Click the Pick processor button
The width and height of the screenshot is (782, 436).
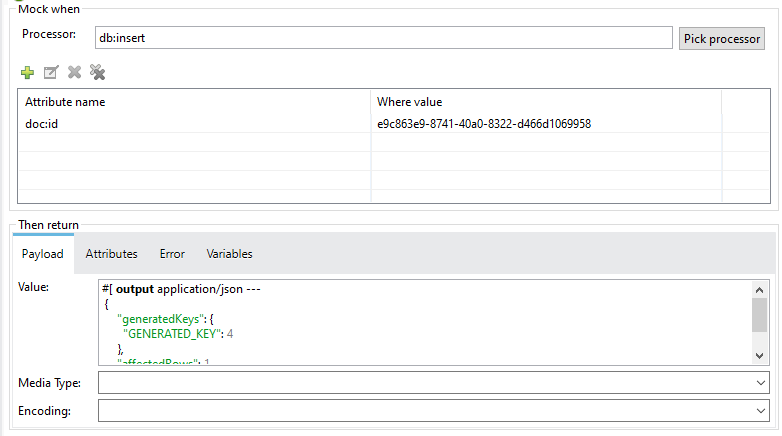(x=722, y=38)
